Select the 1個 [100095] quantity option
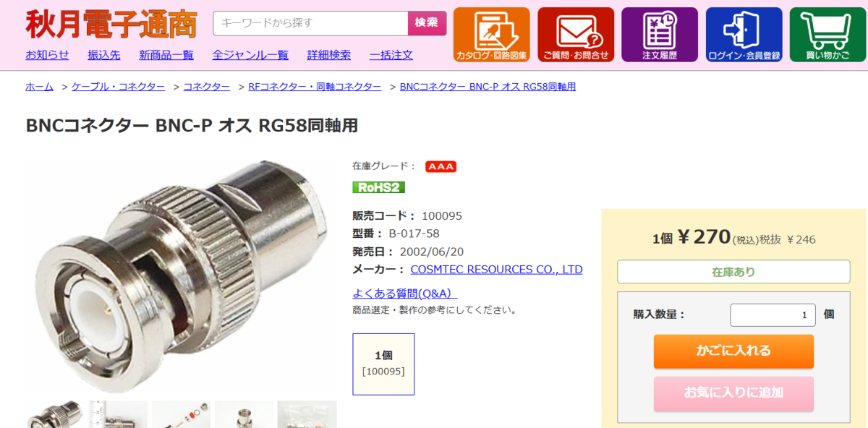 pos(383,364)
